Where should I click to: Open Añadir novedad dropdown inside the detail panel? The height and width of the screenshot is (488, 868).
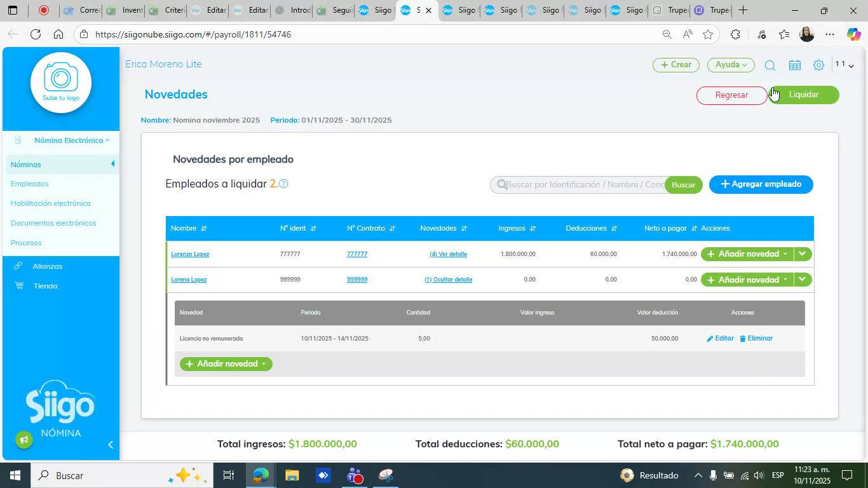pyautogui.click(x=226, y=364)
